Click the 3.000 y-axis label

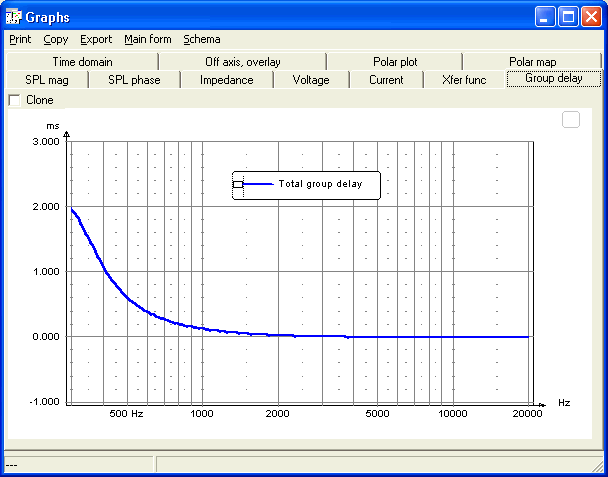tap(46, 141)
